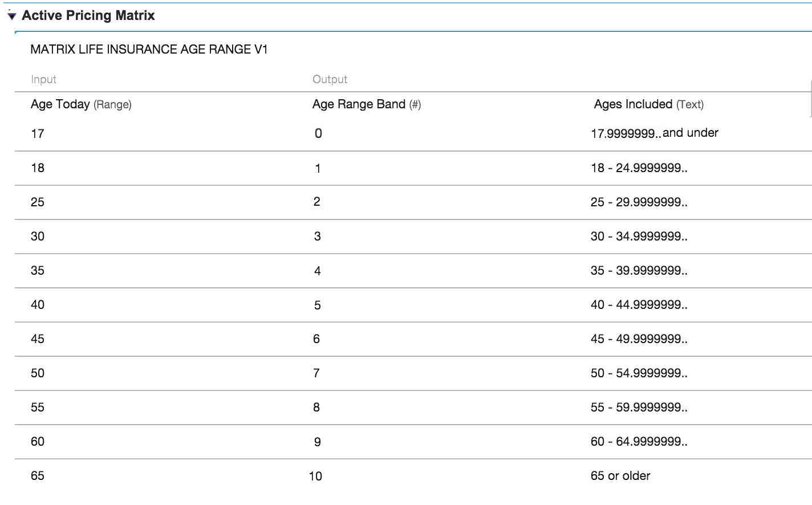Screen dimensions: 812x505
Task: Select Age Today cell with value 65
Action: point(38,476)
